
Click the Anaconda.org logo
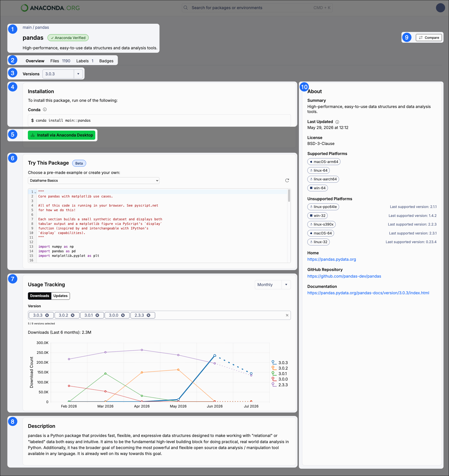(x=50, y=8)
